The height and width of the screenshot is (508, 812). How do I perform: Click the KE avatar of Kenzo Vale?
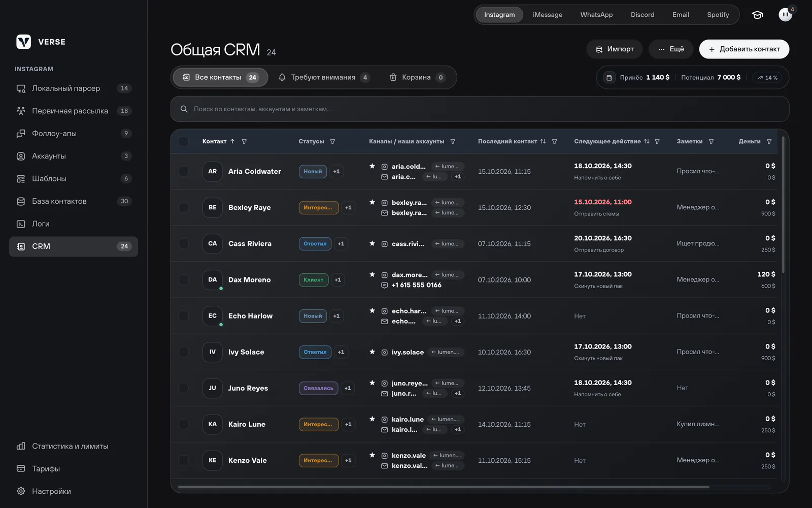(x=213, y=461)
